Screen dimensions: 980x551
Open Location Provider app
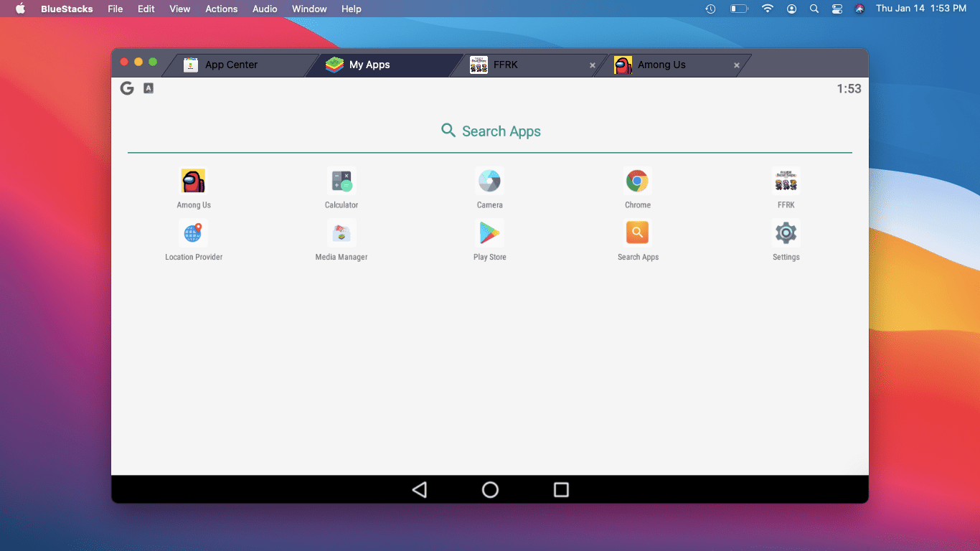point(193,233)
